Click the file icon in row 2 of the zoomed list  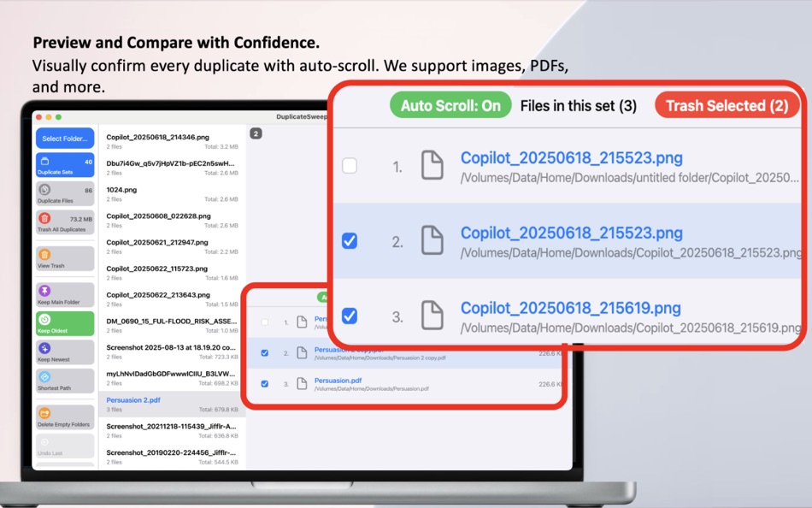coord(432,240)
